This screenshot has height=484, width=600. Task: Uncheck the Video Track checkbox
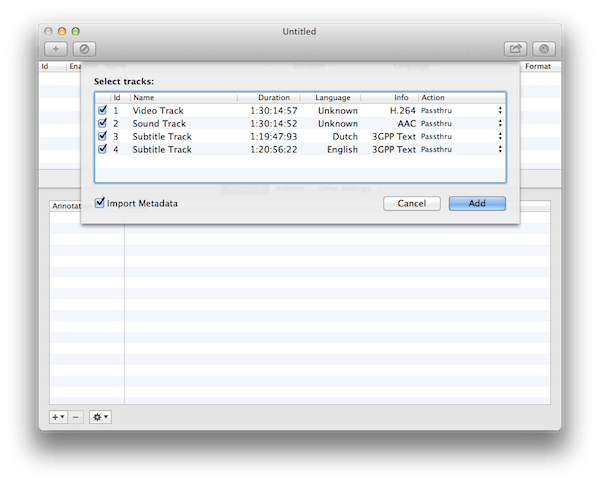(102, 110)
